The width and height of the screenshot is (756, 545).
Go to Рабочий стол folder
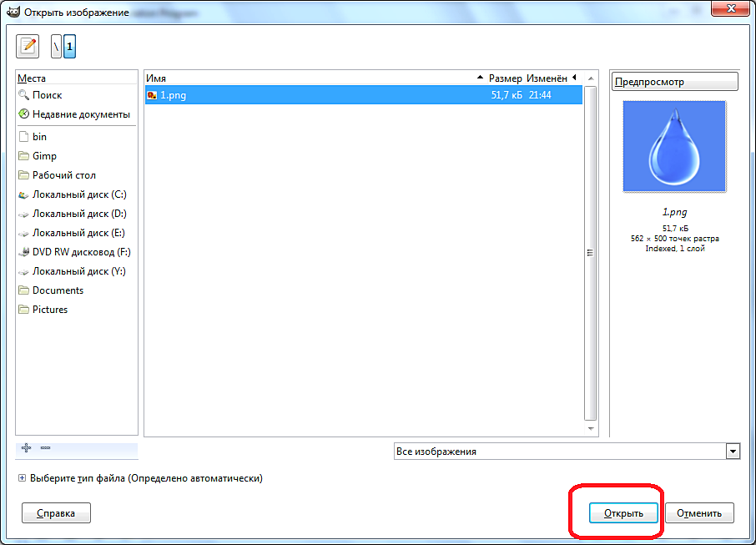pos(77,175)
